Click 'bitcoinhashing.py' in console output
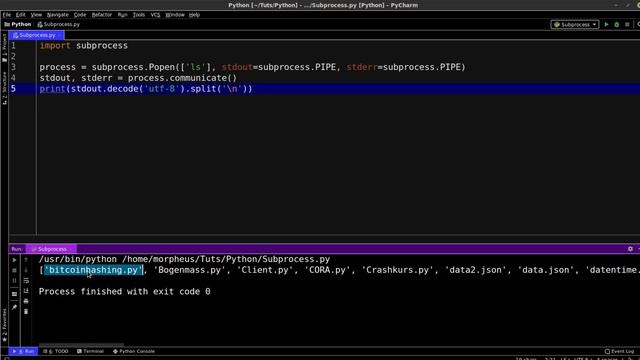640x360 pixels. point(93,270)
